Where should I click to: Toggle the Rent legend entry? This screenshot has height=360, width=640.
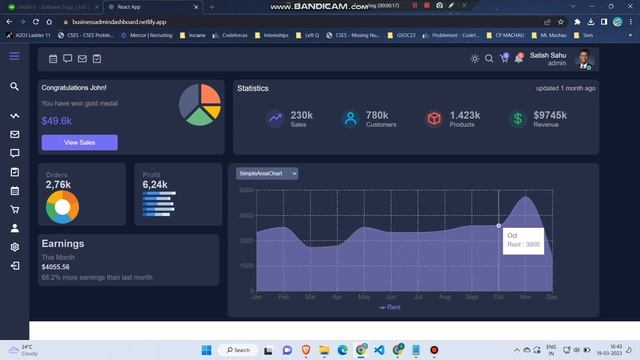tap(390, 307)
